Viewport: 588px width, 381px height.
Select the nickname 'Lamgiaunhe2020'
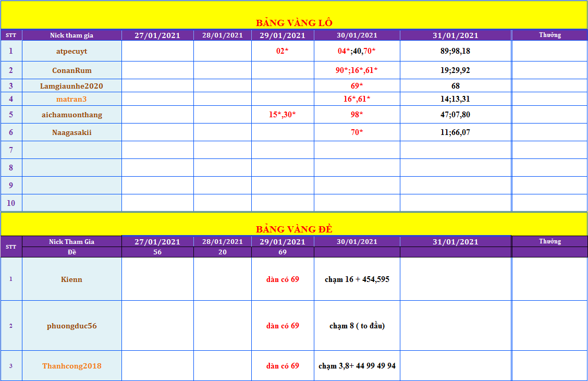pyautogui.click(x=71, y=86)
